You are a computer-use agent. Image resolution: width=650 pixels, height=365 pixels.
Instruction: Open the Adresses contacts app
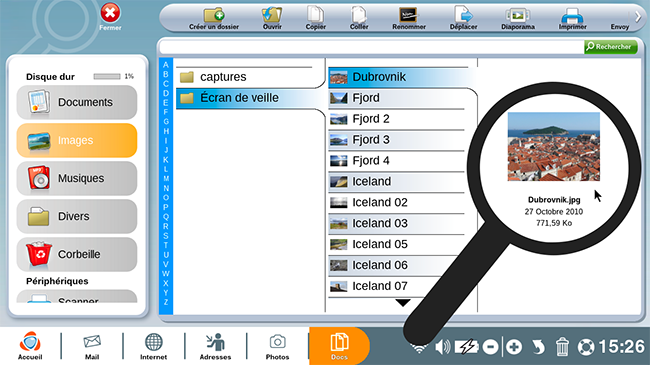point(216,347)
